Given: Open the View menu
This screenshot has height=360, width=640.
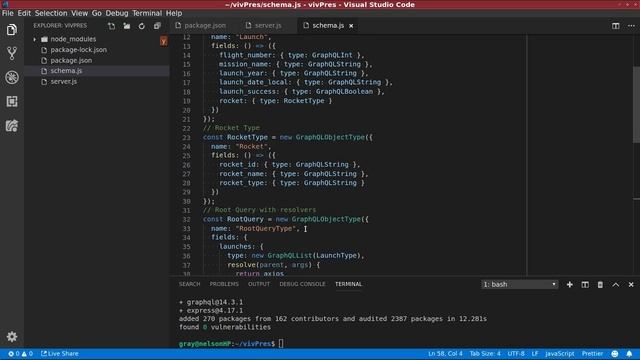Looking at the screenshot, I should pos(79,13).
